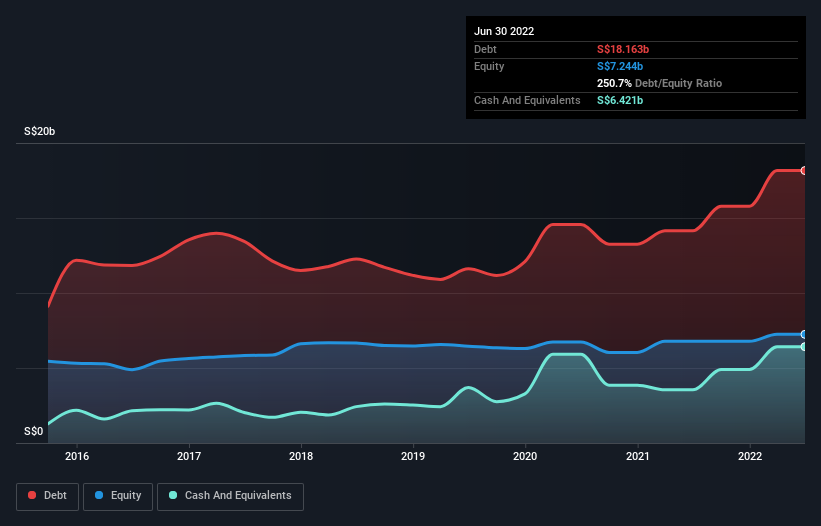Click the 250.7% Debt/Equity Ratio text
821x526 pixels.
tap(659, 83)
